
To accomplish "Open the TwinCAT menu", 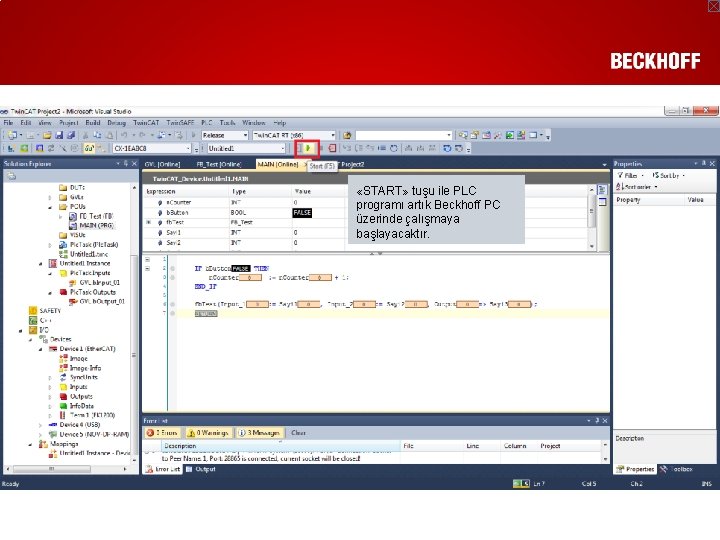I will click(146, 123).
